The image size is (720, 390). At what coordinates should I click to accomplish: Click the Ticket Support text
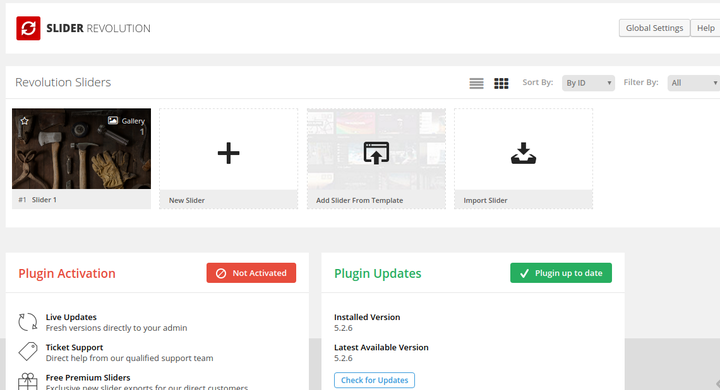pos(74,347)
